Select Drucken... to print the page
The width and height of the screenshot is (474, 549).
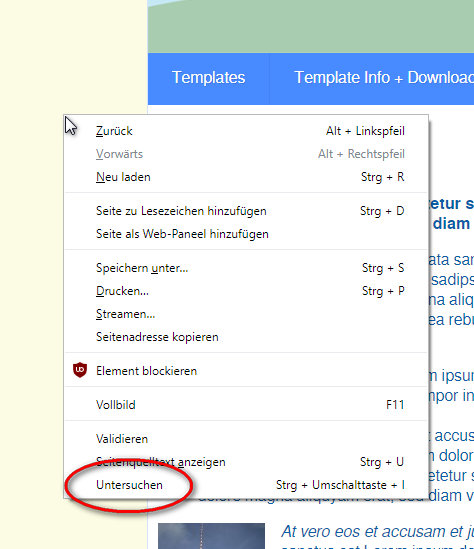246,291
